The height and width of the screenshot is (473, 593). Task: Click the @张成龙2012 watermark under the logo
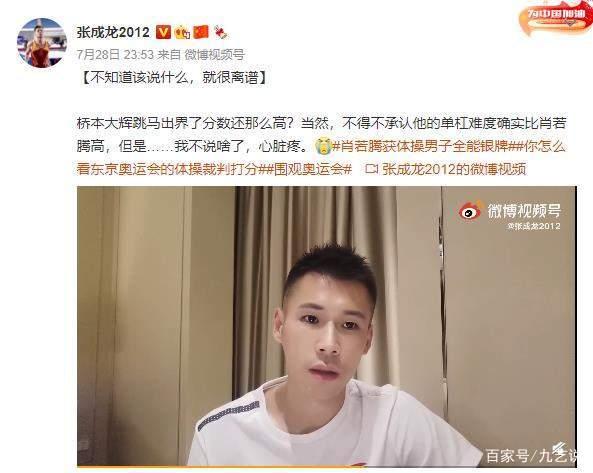534,226
